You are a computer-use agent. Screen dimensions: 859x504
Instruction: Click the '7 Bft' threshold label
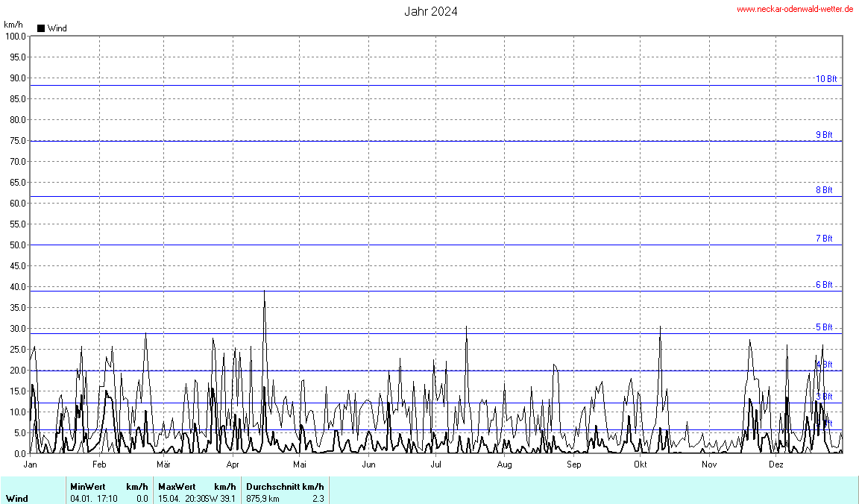click(x=824, y=239)
